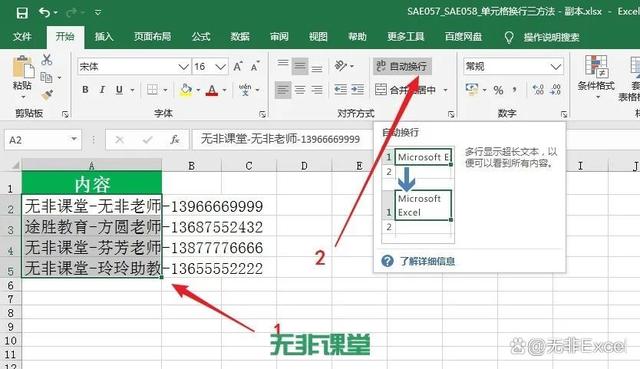Toggle Bold formatting
The image size is (640, 369).
[x=85, y=89]
